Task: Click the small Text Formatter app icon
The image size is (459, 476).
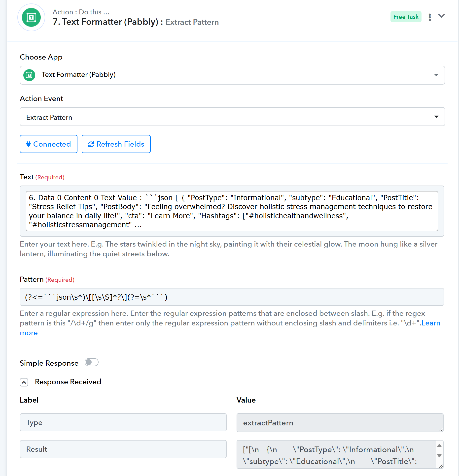Action: [29, 75]
